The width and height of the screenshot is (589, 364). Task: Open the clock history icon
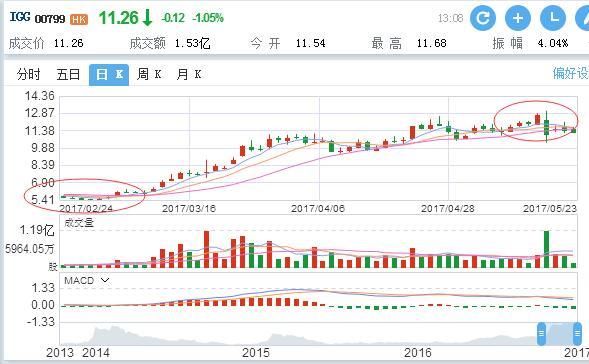(x=553, y=18)
